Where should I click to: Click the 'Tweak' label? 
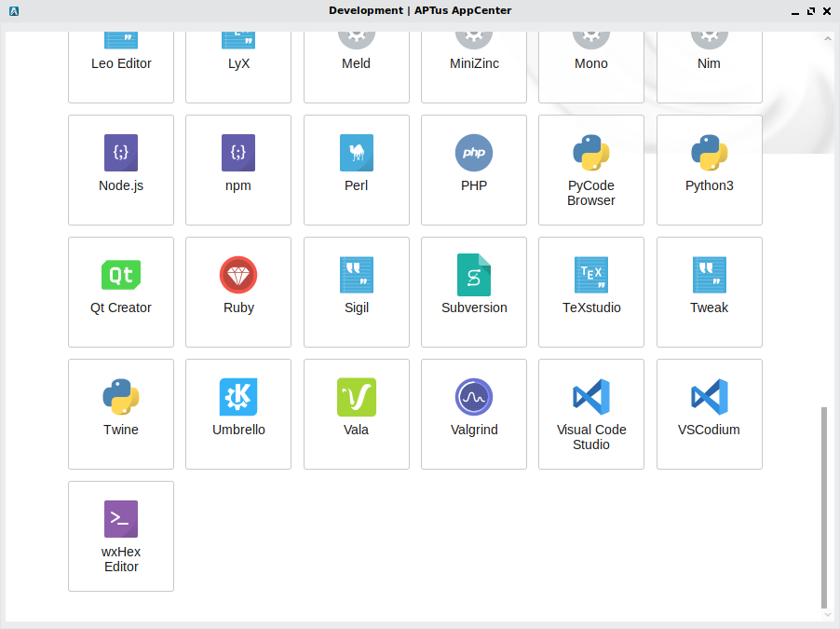click(x=710, y=308)
